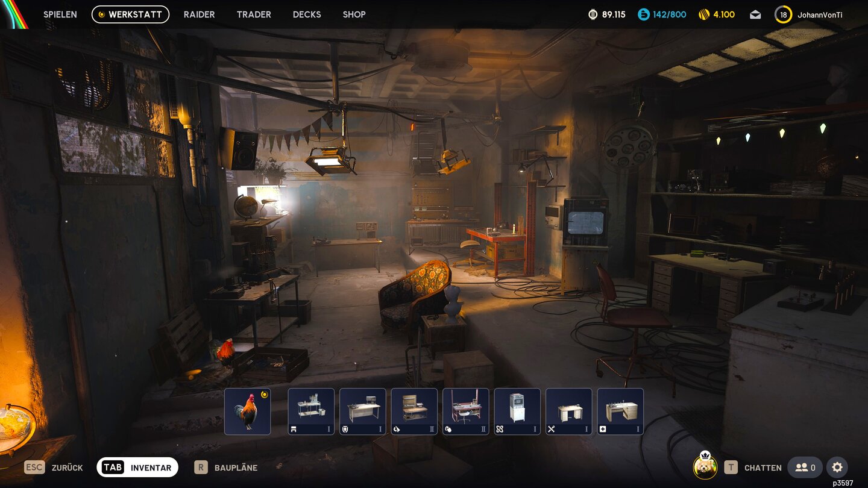Select the refiner machine station

pos(517,411)
